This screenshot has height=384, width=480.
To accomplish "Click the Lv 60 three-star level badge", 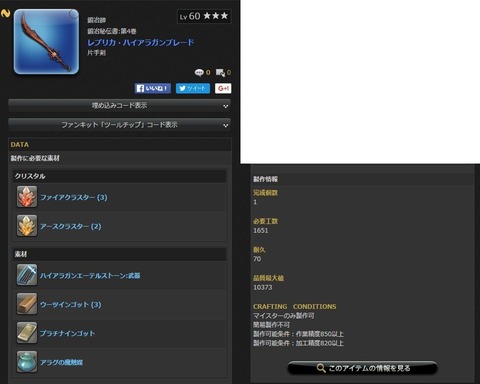I will point(204,16).
